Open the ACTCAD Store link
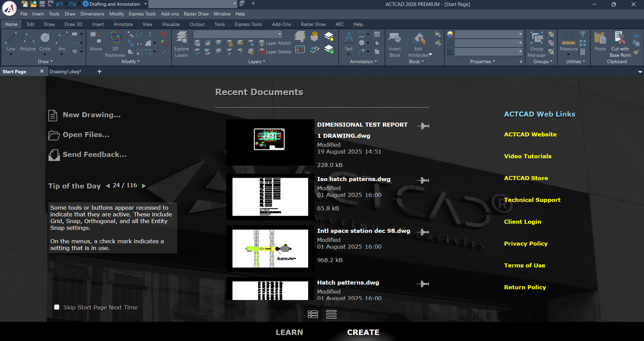 click(526, 178)
